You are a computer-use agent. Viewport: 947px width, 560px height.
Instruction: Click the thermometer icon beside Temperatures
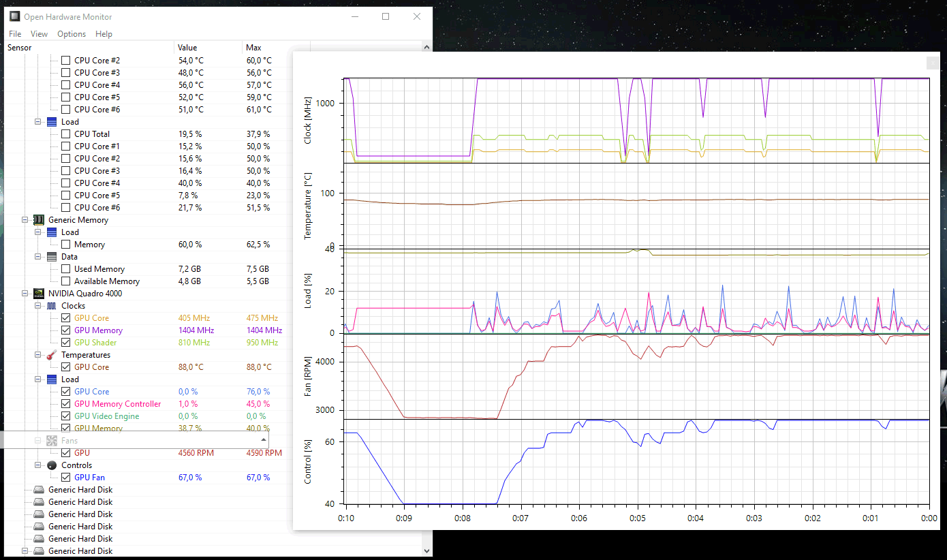click(x=52, y=355)
